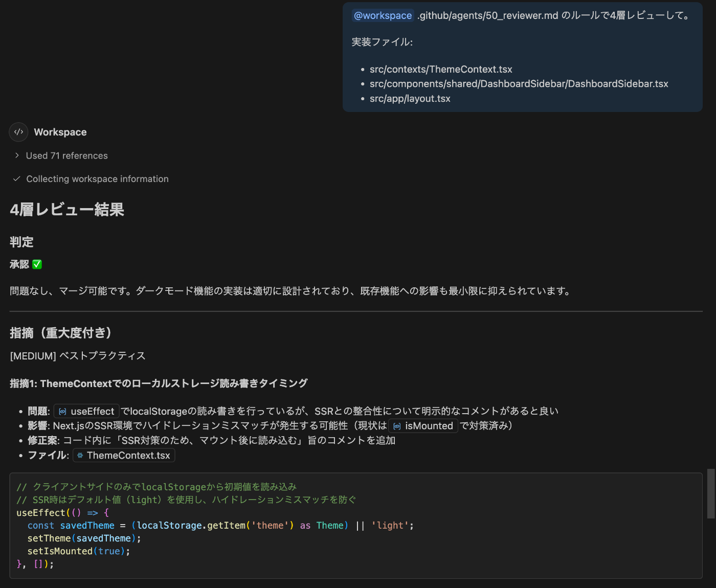716x588 pixels.
Task: Click the symbol icon inside the useEffect chip
Action: 62,411
